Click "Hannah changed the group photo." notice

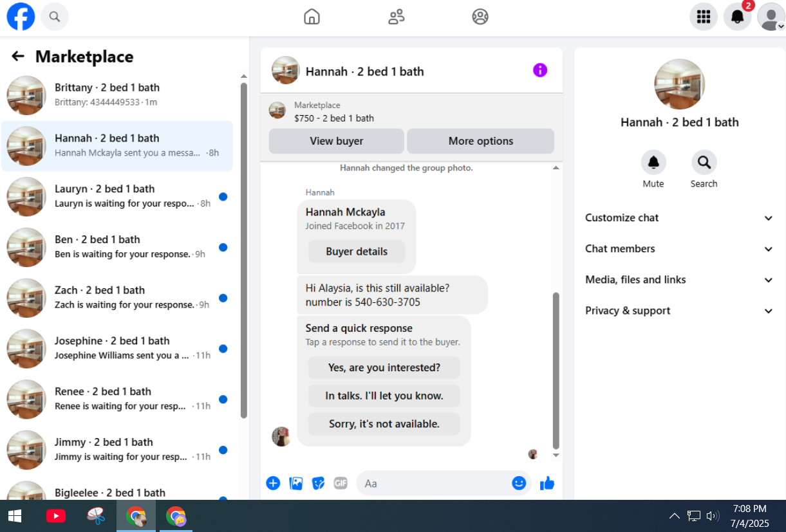point(406,168)
